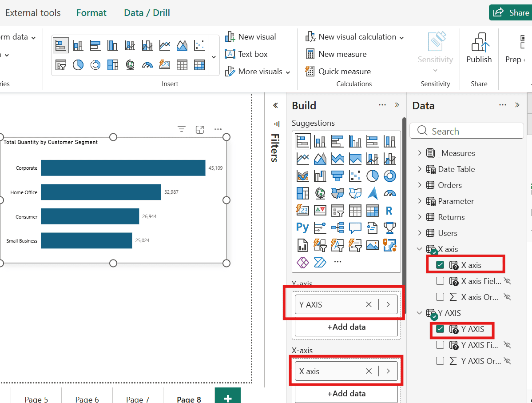
Task: Switch to Page 7 tab
Action: 138,399
